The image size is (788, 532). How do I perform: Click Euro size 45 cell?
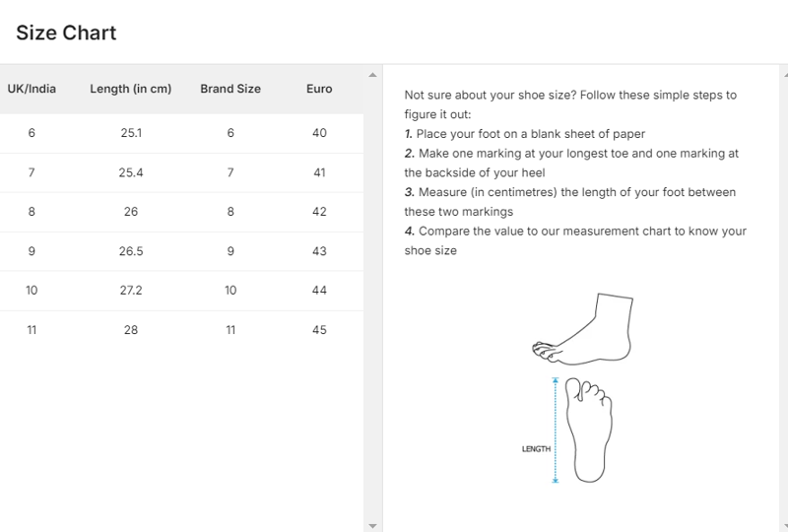(x=319, y=330)
